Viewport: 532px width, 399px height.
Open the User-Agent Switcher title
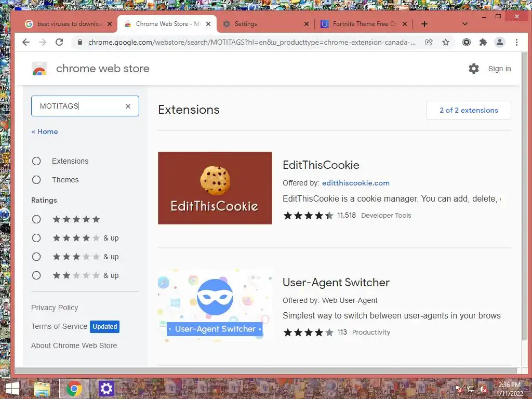click(336, 282)
